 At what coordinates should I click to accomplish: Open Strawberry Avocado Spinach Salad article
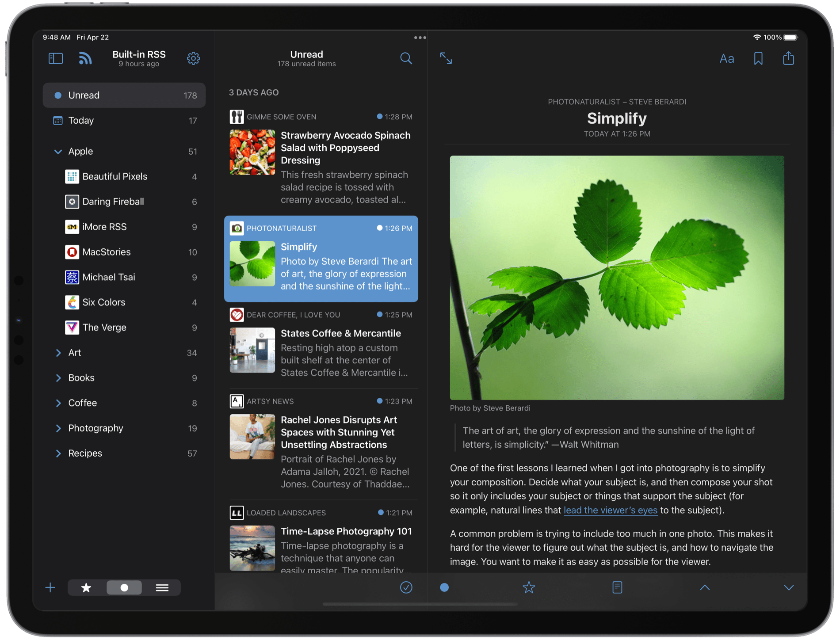[x=321, y=158]
